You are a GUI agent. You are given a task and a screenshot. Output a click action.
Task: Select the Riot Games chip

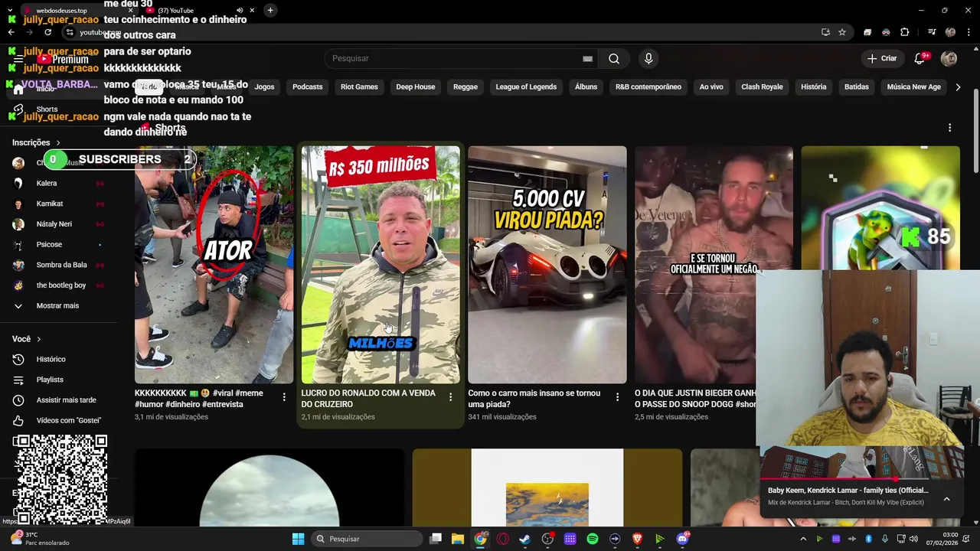(x=359, y=87)
